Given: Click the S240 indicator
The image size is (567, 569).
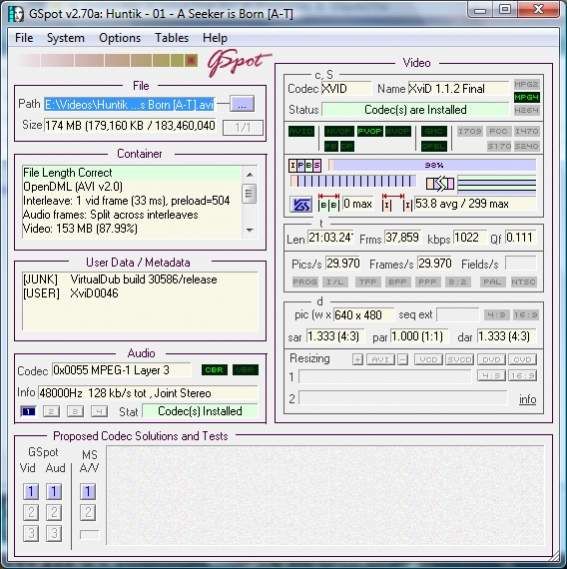Looking at the screenshot, I should point(526,146).
